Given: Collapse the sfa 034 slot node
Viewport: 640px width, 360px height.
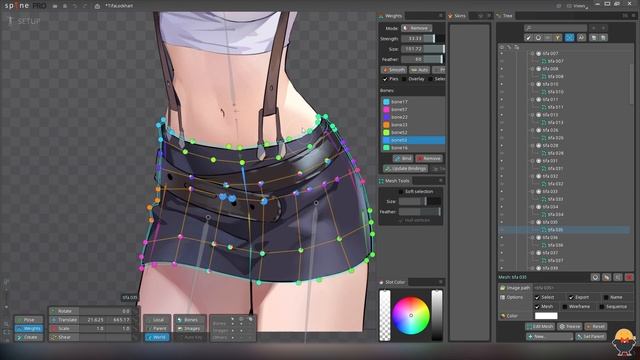Looking at the screenshot, I should tap(532, 207).
